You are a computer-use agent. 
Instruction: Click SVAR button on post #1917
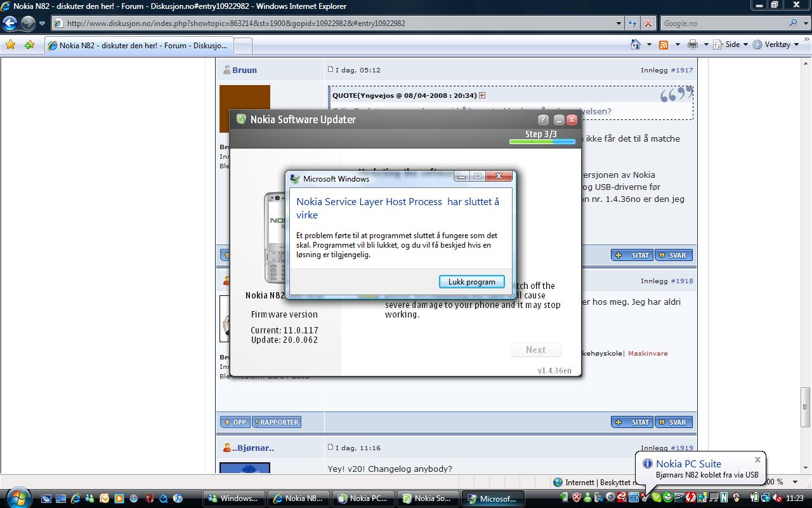point(673,255)
